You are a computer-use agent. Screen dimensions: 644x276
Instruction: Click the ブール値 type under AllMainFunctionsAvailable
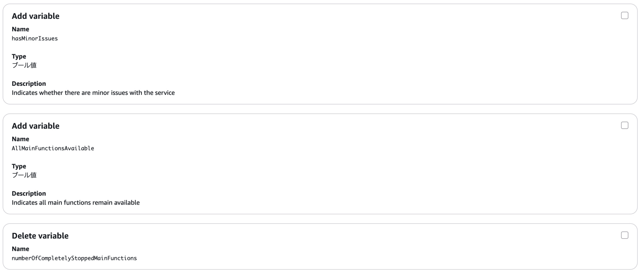pyautogui.click(x=24, y=175)
